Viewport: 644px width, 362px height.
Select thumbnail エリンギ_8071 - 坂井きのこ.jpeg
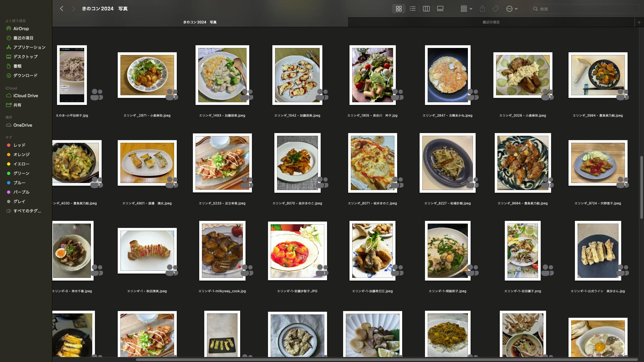coord(372,163)
